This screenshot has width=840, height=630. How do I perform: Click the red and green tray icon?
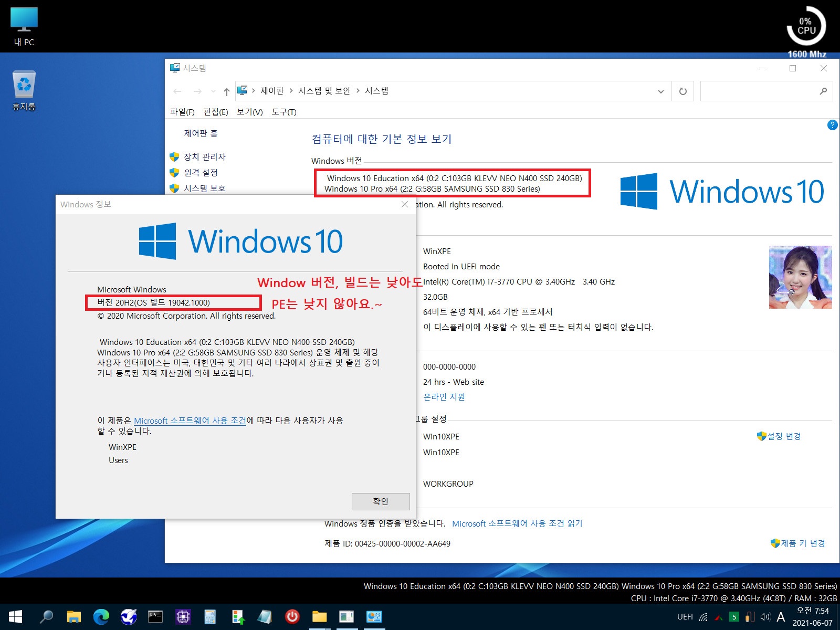719,617
